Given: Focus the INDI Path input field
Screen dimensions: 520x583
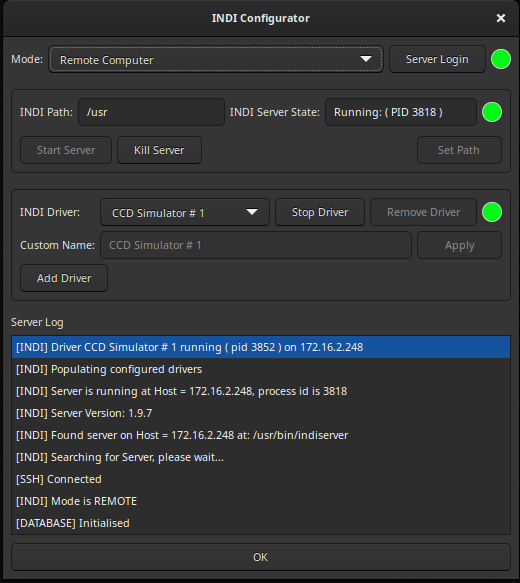Looking at the screenshot, I should [151, 112].
